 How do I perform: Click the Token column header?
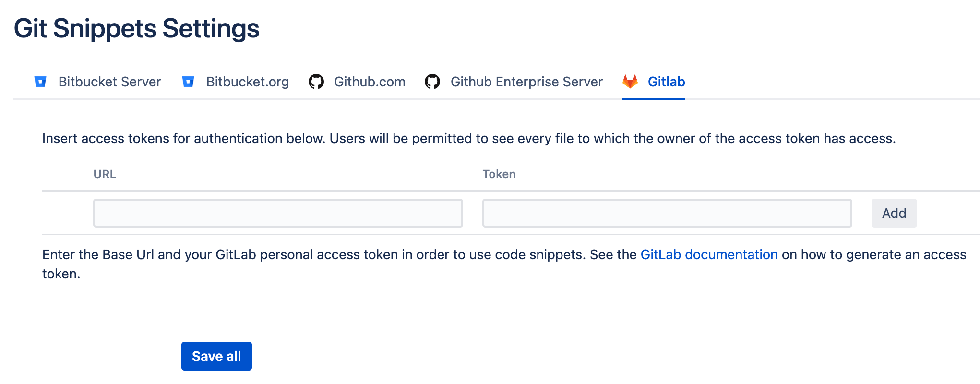[x=499, y=174]
